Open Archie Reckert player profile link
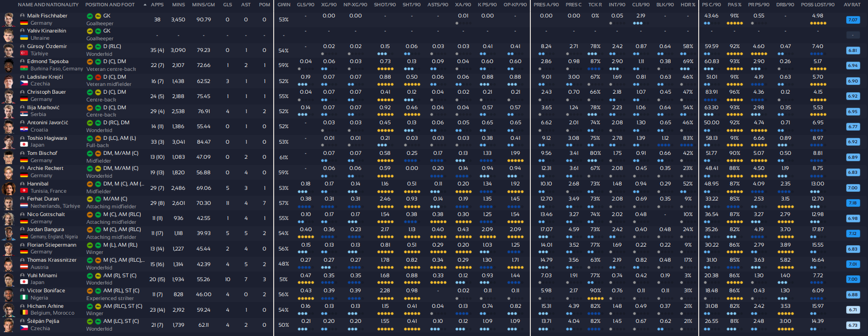Screen dimensions: 868x336 click(x=45, y=168)
